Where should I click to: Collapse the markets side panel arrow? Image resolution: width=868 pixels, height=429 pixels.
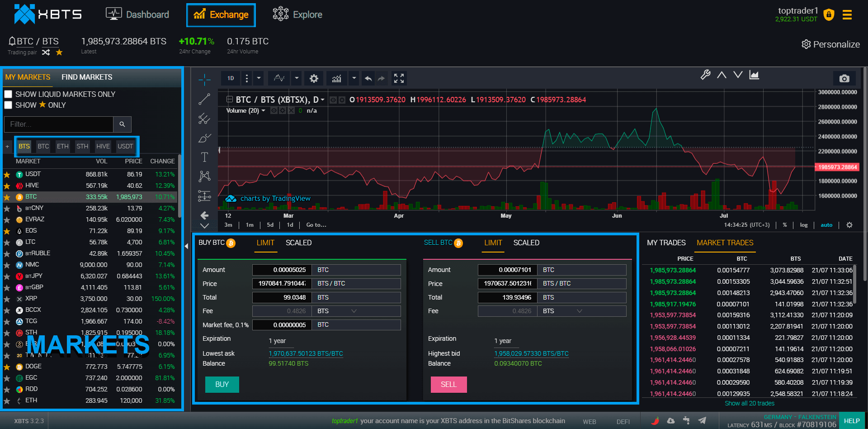tap(186, 246)
